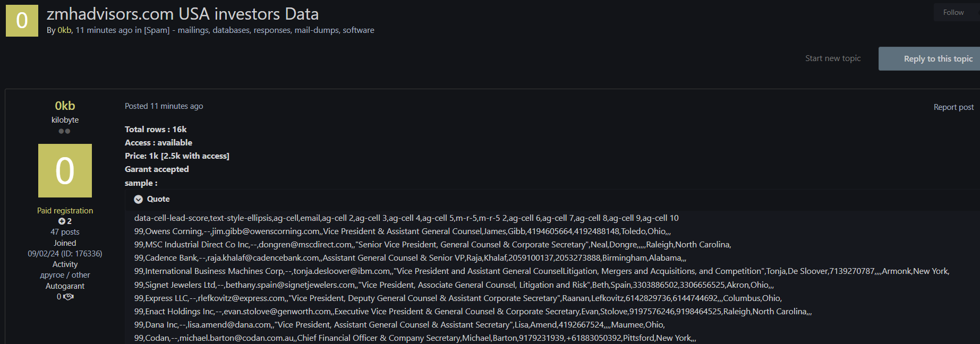The height and width of the screenshot is (344, 980).
Task: Open the Report post link
Action: click(953, 107)
